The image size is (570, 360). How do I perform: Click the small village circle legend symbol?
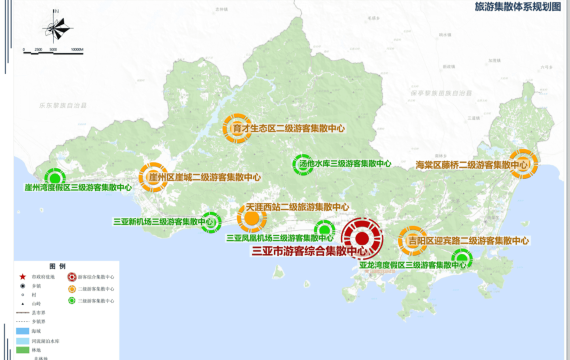[23, 295]
